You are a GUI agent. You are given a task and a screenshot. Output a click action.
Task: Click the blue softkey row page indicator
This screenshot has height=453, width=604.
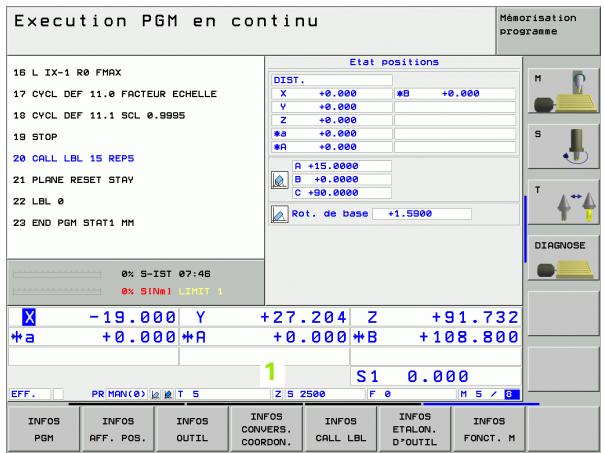click(x=481, y=404)
